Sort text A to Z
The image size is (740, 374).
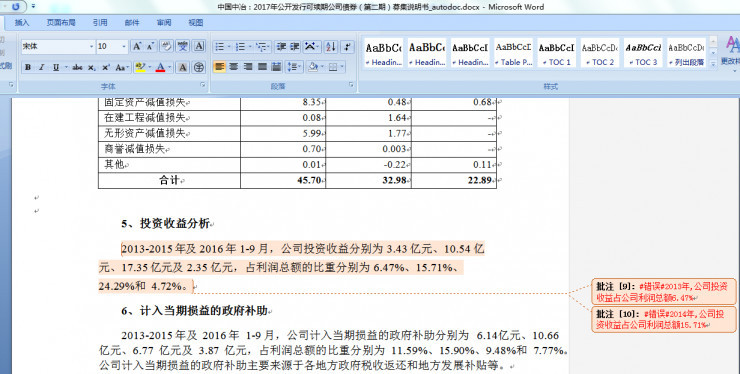pyautogui.click(x=331, y=46)
